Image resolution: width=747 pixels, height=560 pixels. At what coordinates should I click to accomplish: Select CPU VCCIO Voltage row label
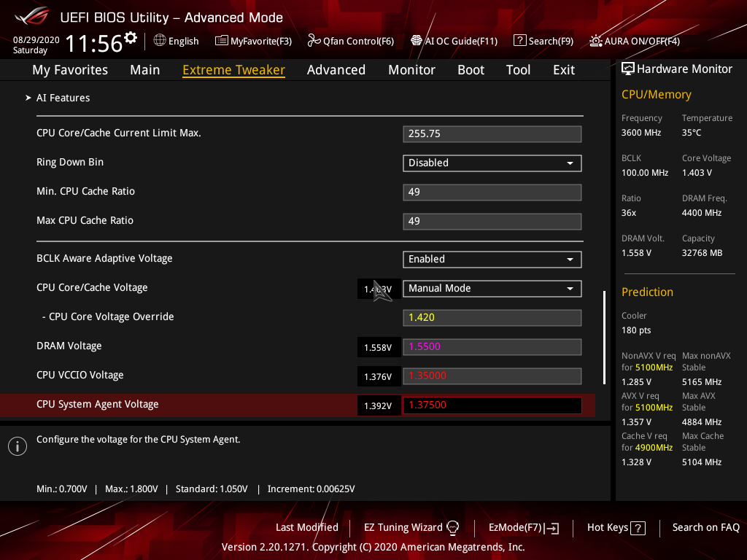point(80,376)
